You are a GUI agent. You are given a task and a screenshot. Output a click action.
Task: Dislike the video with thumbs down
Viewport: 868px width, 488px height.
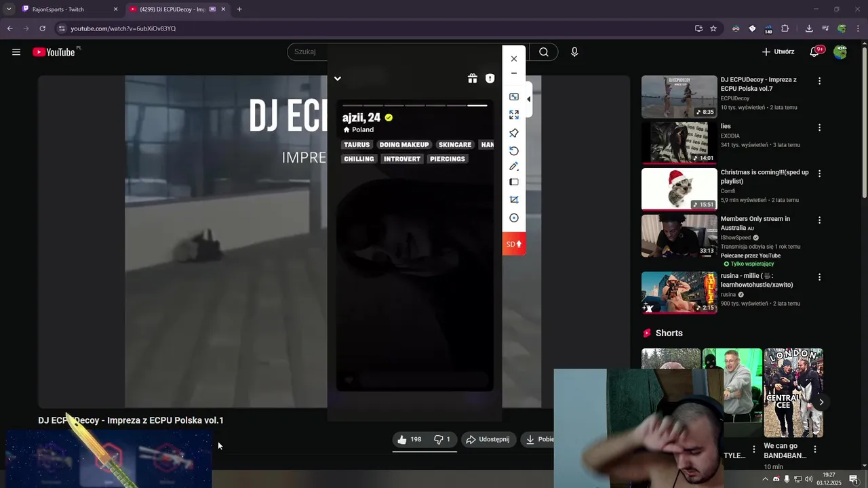point(441,440)
